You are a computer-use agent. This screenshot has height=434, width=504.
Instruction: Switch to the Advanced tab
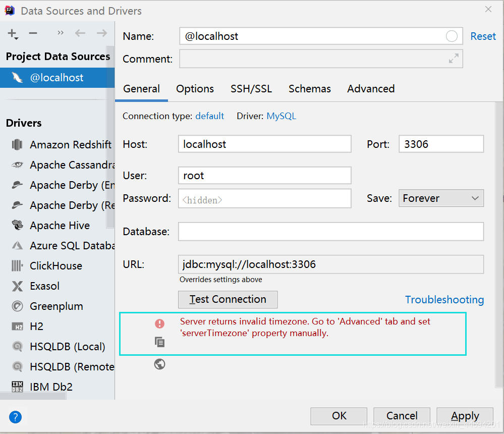click(371, 89)
